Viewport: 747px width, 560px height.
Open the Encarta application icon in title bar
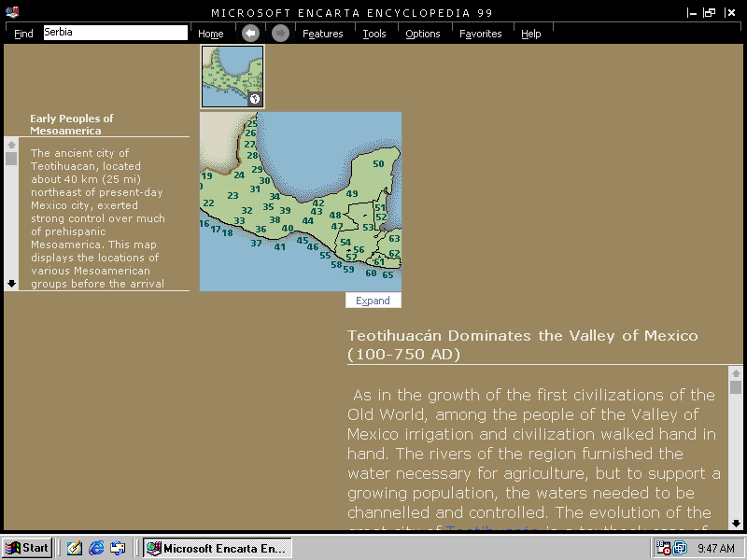[x=12, y=12]
